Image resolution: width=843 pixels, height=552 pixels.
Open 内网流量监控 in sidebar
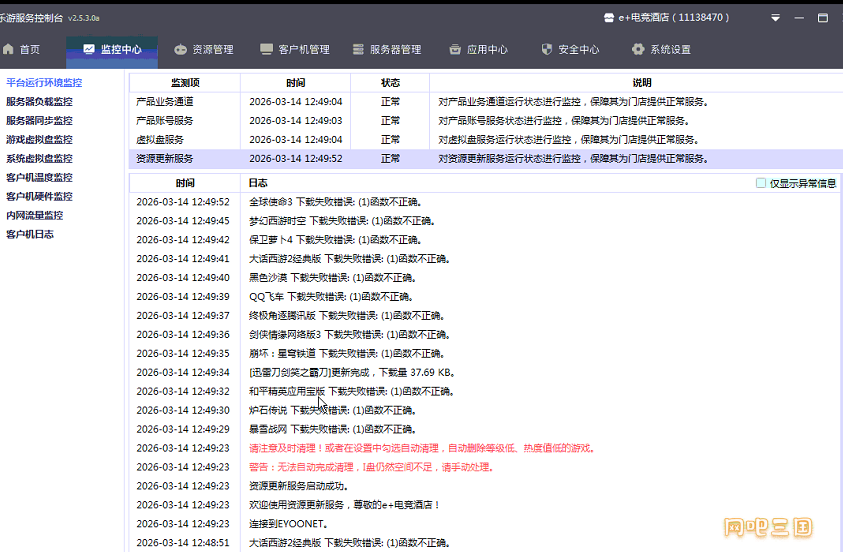[x=34, y=216]
